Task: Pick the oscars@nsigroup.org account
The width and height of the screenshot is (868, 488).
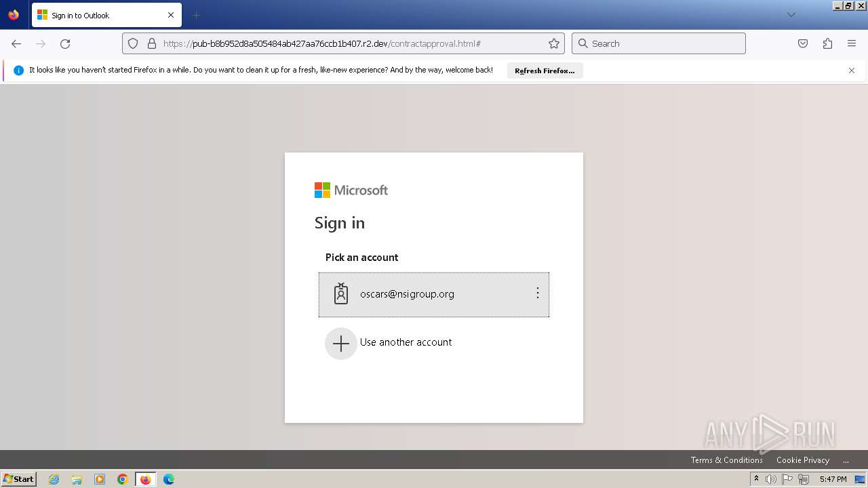Action: coord(434,295)
